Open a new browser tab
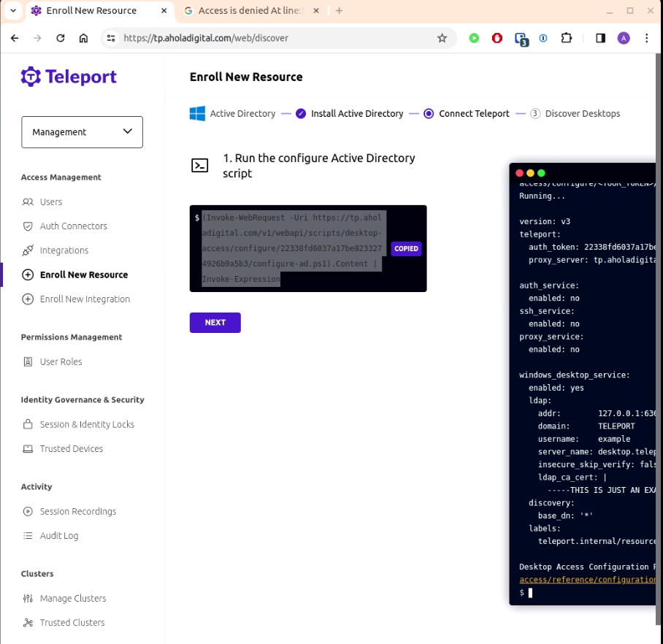This screenshot has width=663, height=644. pyautogui.click(x=339, y=10)
